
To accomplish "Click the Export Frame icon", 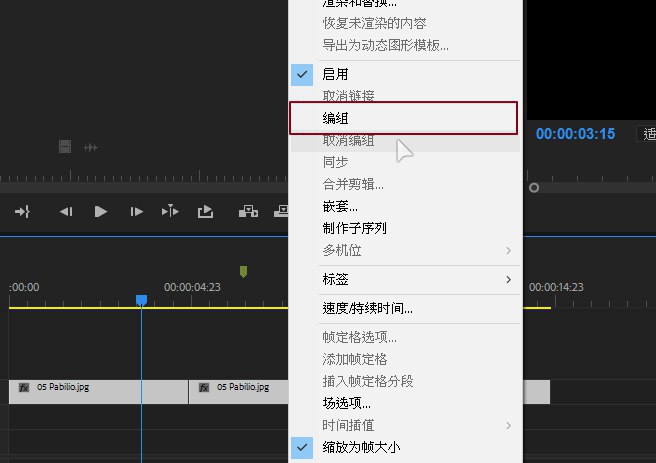I will click(205, 211).
